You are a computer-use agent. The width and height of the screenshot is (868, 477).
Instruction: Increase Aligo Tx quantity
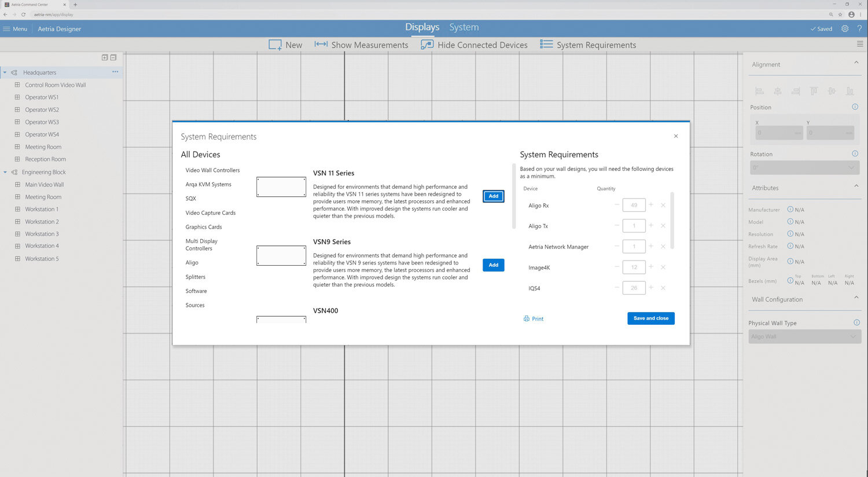(x=651, y=226)
